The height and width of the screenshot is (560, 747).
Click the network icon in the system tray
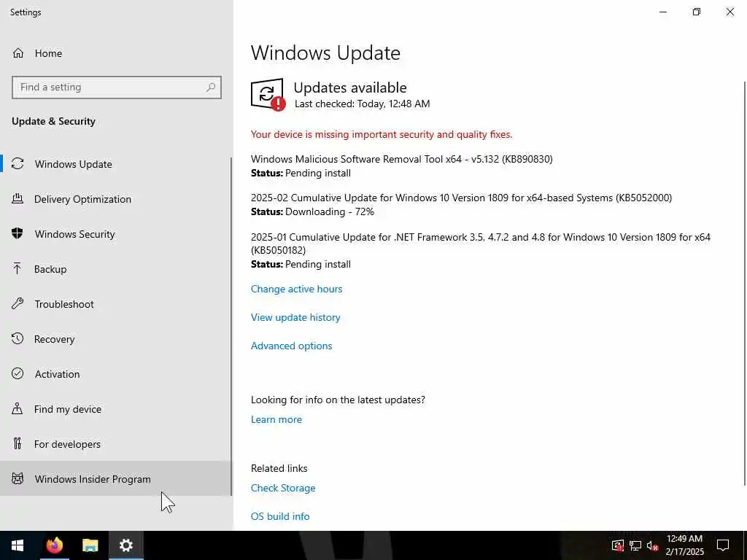[x=635, y=545]
